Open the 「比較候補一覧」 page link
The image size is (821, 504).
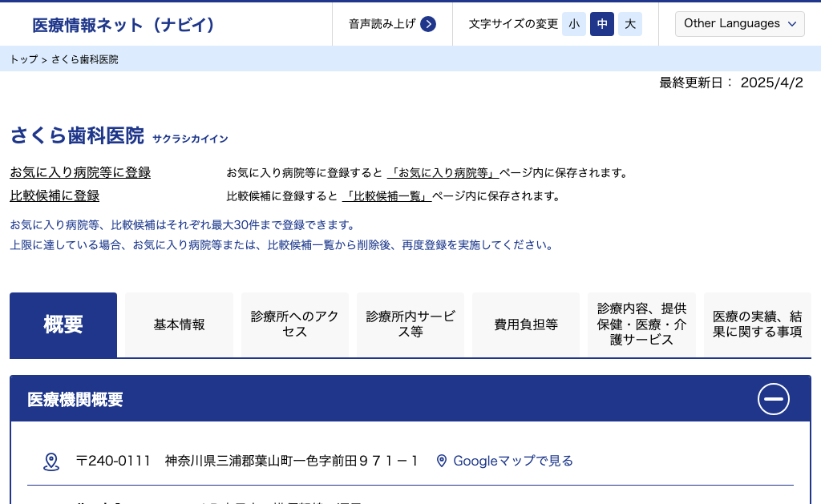click(x=387, y=196)
